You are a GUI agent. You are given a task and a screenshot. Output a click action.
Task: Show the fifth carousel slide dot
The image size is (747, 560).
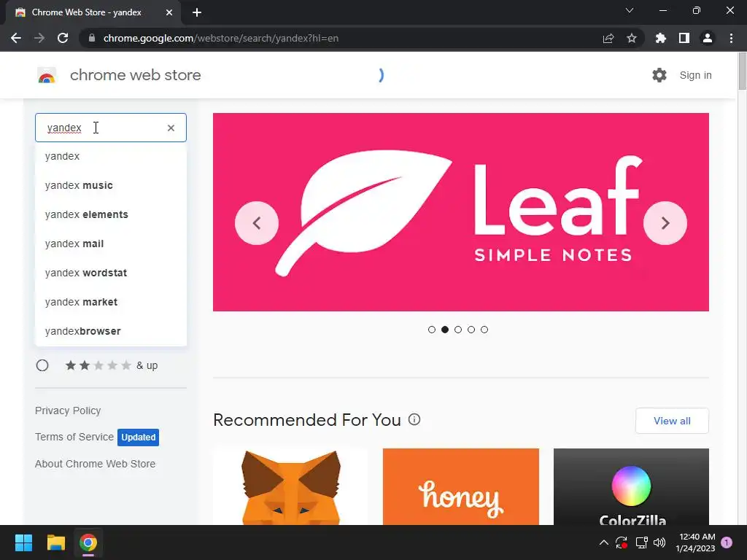coord(484,330)
